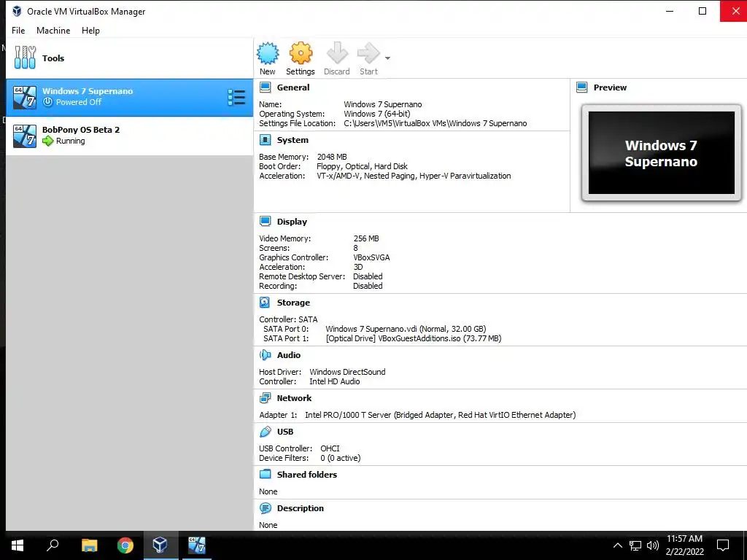Select the BobPony OS Beta 2 machine
The width and height of the screenshot is (747, 560).
click(x=130, y=136)
